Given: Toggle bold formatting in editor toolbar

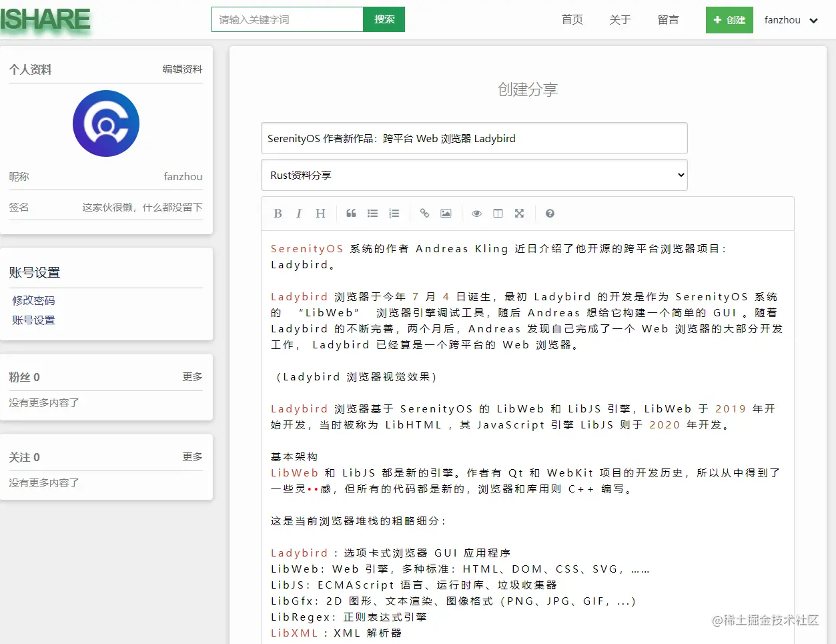Looking at the screenshot, I should 278,214.
